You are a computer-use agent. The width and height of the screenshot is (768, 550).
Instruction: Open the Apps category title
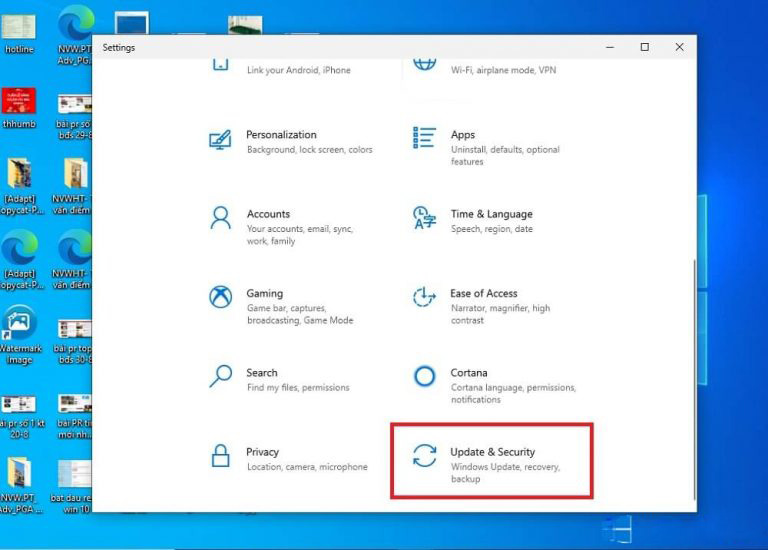(x=463, y=135)
